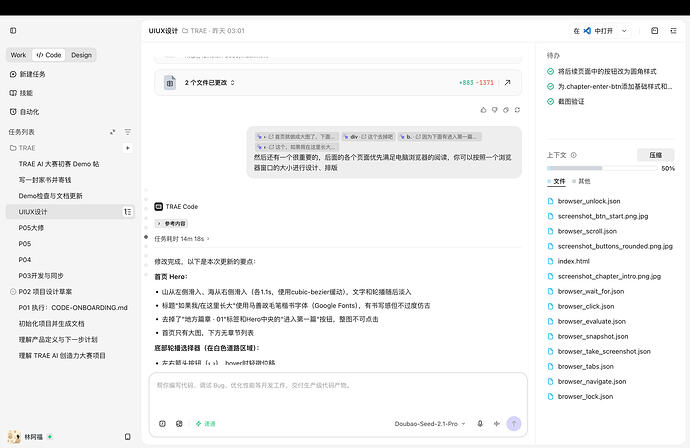Image resolution: width=690 pixels, height=448 pixels.
Task: Collapse the TRAE folder in task list
Action: pos(22,148)
